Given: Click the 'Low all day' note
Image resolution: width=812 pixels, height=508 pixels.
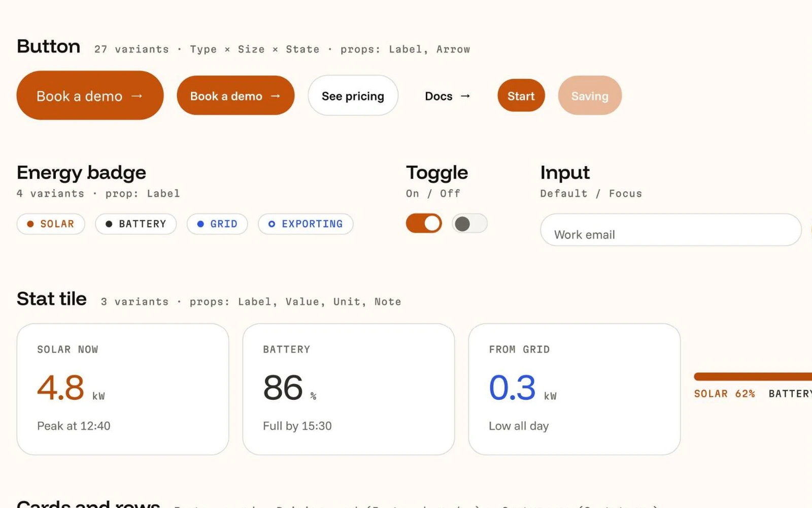Looking at the screenshot, I should tap(519, 426).
